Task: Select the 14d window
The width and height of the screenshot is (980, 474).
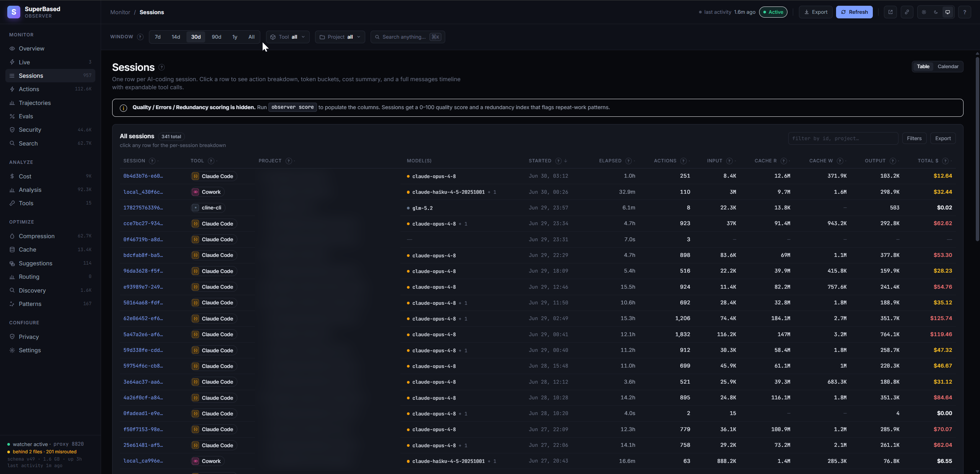Action: (x=176, y=37)
